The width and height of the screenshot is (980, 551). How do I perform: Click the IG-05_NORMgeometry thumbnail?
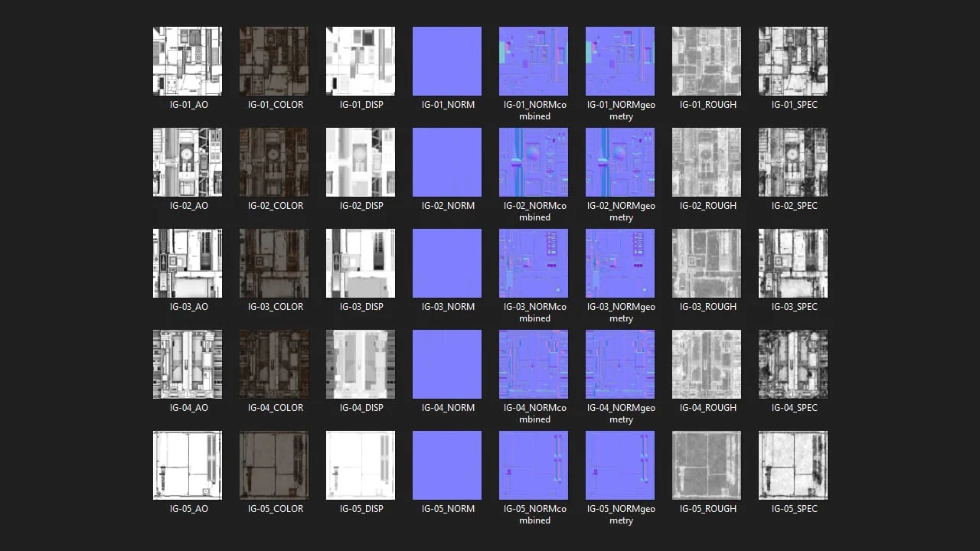click(620, 465)
